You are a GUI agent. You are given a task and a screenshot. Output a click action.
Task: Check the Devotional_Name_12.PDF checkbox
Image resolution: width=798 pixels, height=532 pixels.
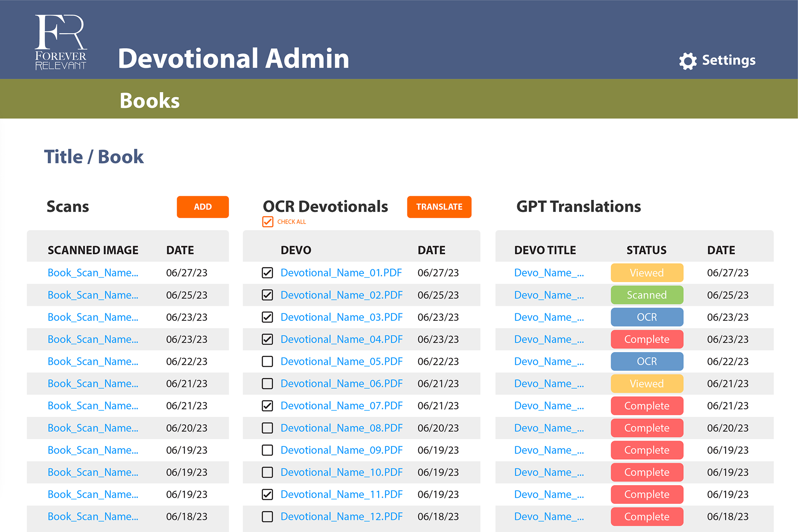(x=267, y=517)
